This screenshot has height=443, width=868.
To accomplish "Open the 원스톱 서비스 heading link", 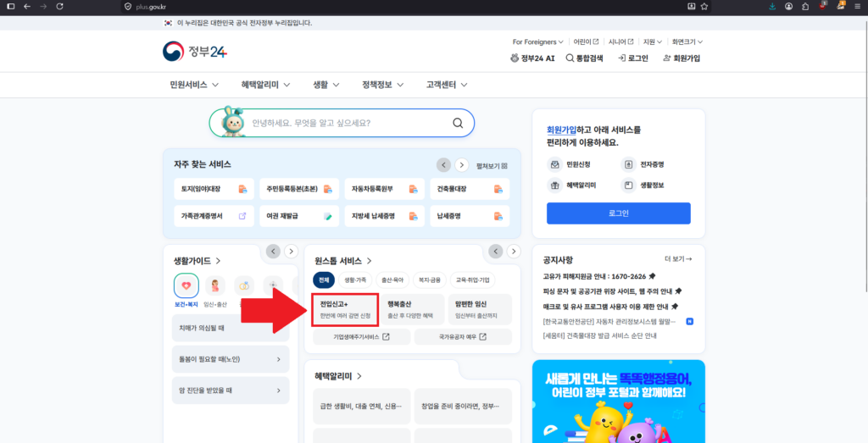I will [343, 261].
